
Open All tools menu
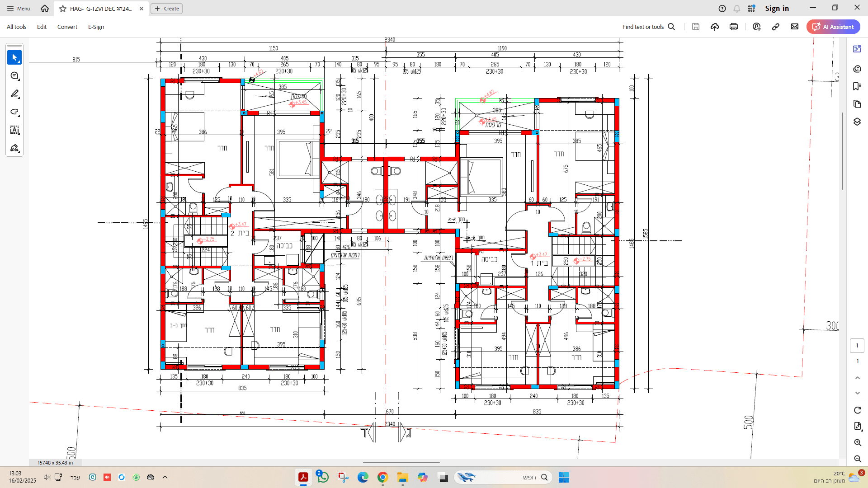point(17,27)
